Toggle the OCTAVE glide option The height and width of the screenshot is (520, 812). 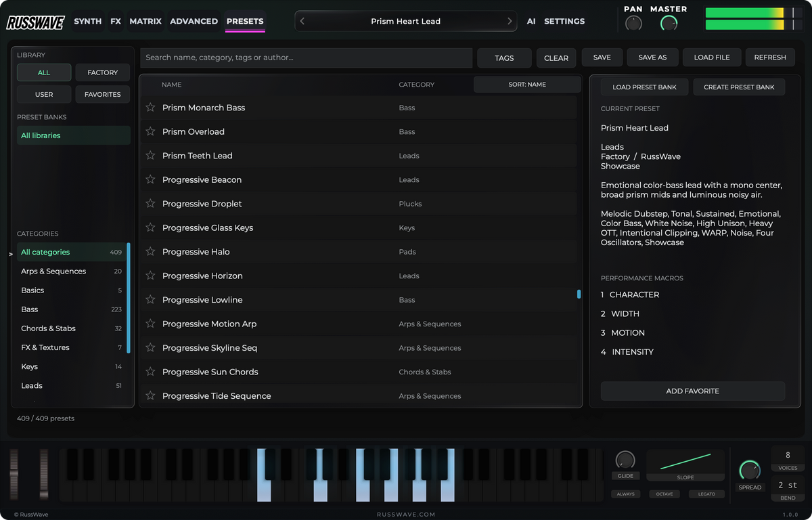[664, 494]
